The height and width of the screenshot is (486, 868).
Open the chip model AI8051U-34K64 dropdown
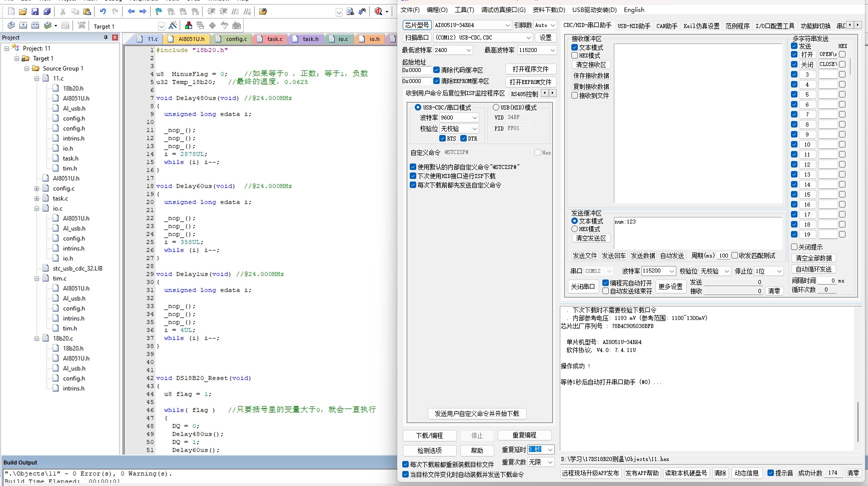pyautogui.click(x=507, y=25)
